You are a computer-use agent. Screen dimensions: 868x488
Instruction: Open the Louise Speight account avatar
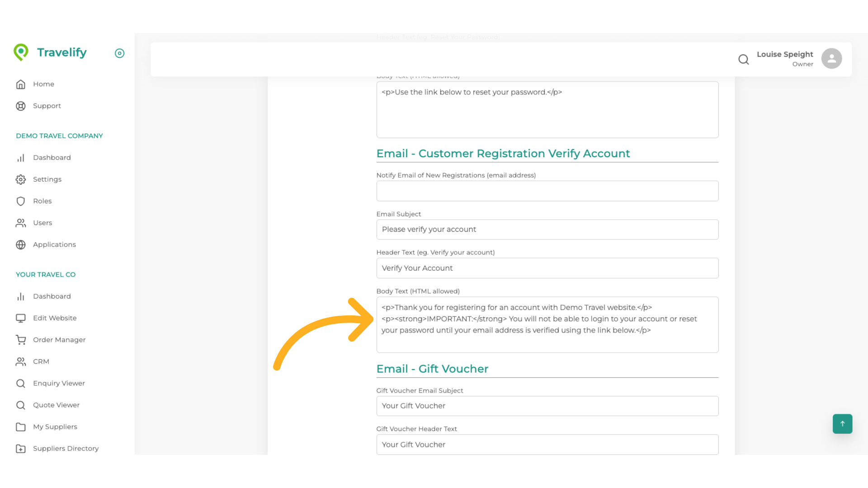[832, 58]
